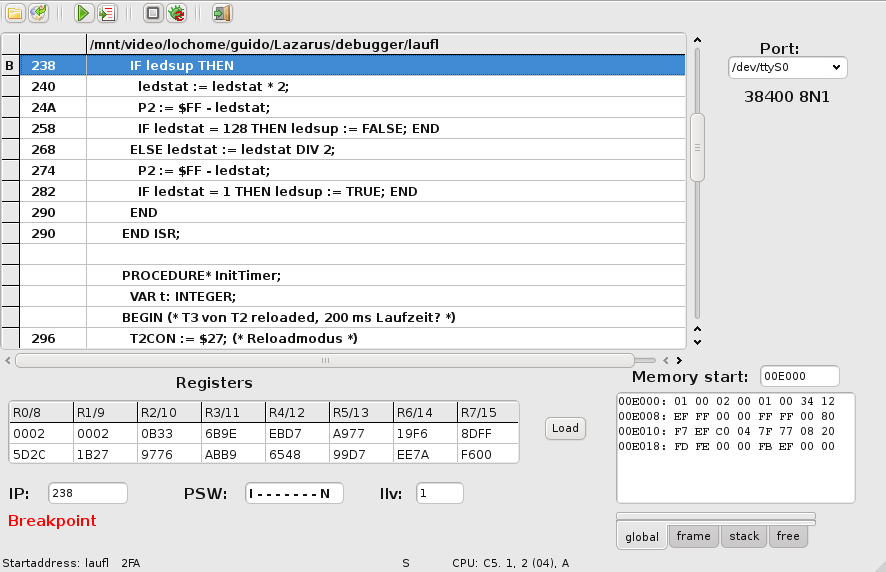Click breakpoint gutter cell for line 268
Viewport: 886px width, 572px height.
[x=10, y=149]
